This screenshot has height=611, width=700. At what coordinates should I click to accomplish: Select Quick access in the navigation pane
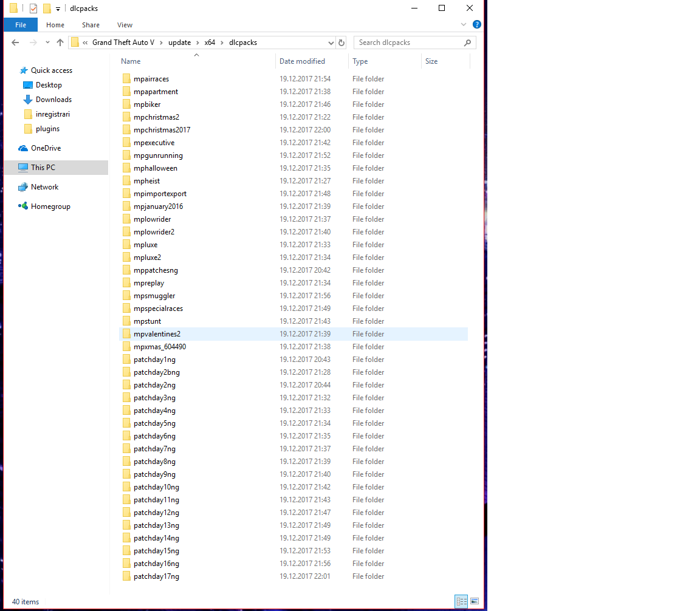[51, 70]
